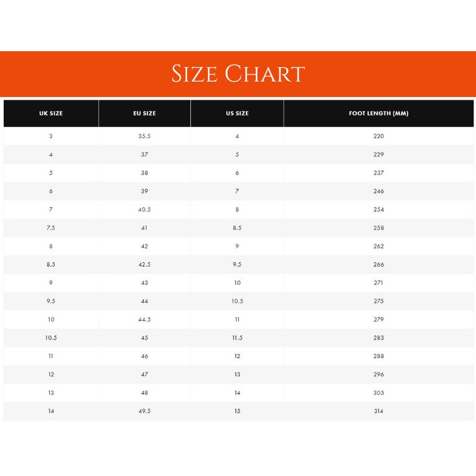Select the UK SIZE column header
The image size is (476, 476).
51,113
